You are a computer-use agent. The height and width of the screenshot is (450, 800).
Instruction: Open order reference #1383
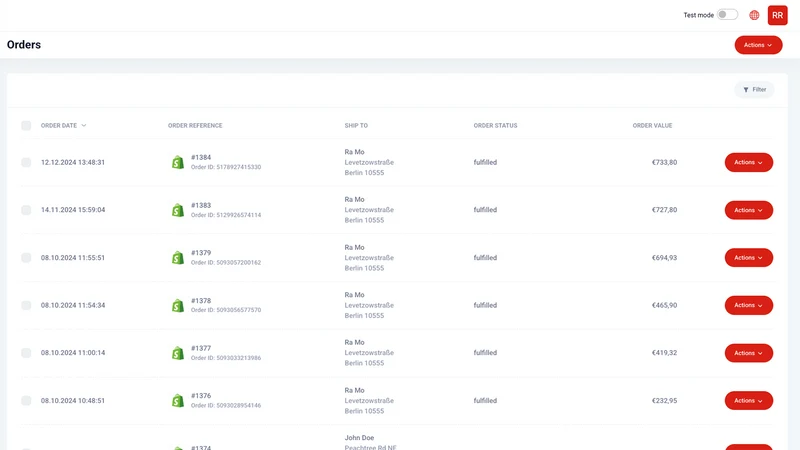coord(201,205)
